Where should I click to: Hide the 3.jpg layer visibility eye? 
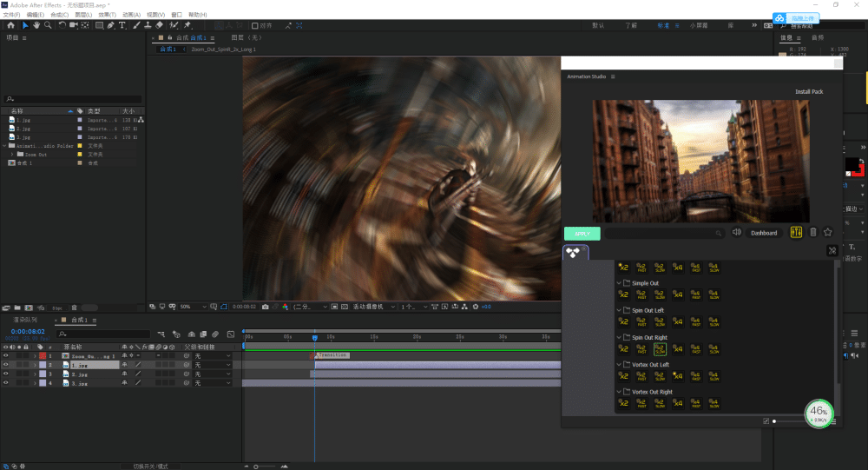6,383
